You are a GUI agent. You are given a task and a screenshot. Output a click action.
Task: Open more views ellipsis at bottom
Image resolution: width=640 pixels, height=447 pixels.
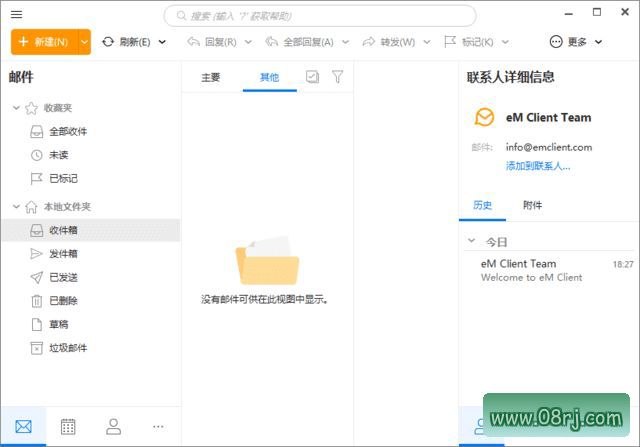coord(158,427)
